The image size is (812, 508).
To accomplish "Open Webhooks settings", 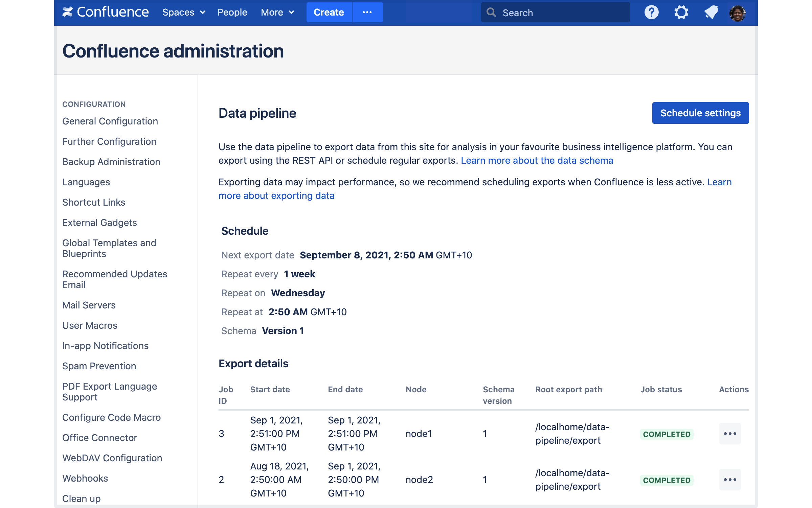I will pyautogui.click(x=85, y=478).
